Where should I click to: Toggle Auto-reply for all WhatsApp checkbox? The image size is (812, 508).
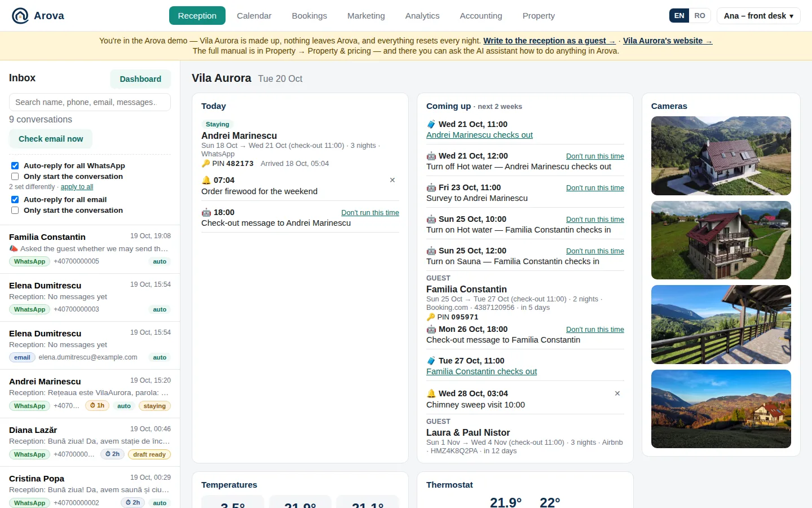point(15,166)
